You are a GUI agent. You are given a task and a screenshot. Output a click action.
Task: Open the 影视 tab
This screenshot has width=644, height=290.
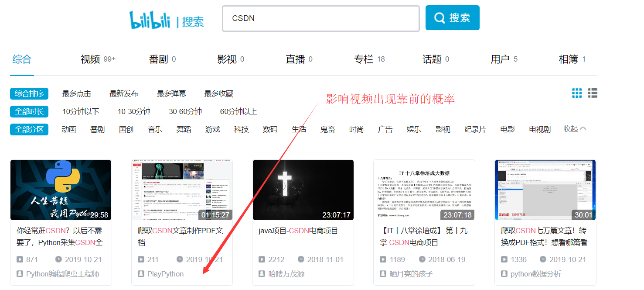231,59
